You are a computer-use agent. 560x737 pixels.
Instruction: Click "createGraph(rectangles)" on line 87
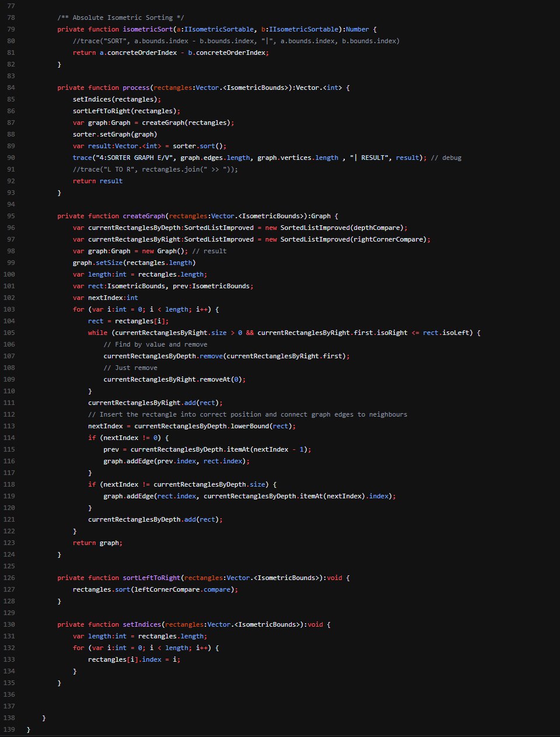[x=186, y=123]
